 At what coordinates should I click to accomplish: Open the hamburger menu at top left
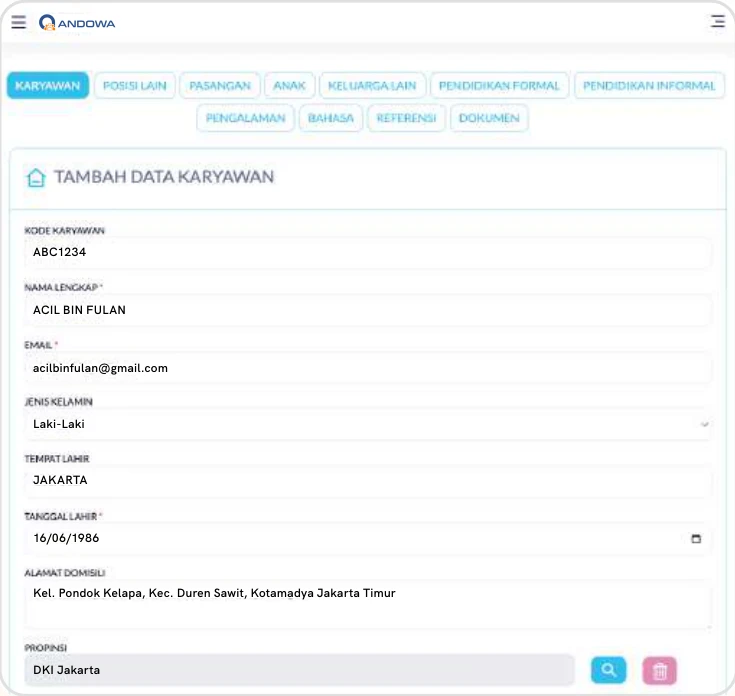point(19,22)
